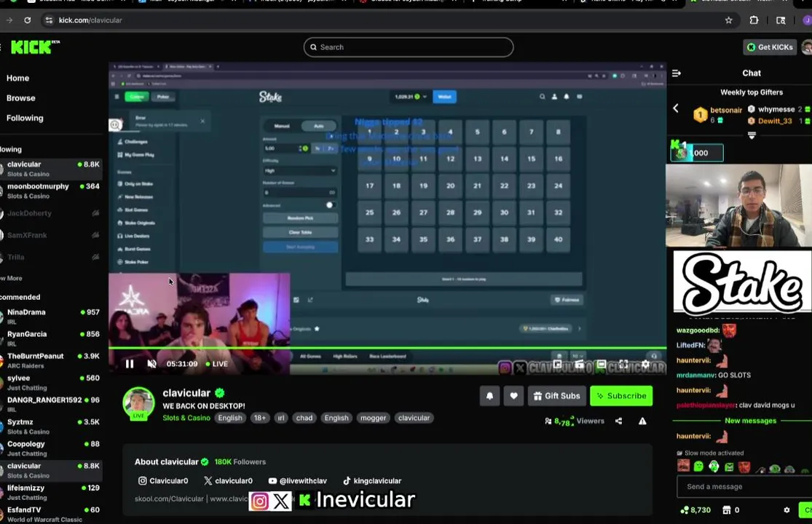Insert the first emote from the quick emote bar
Viewport: 812px width, 524px height.
coord(683,467)
